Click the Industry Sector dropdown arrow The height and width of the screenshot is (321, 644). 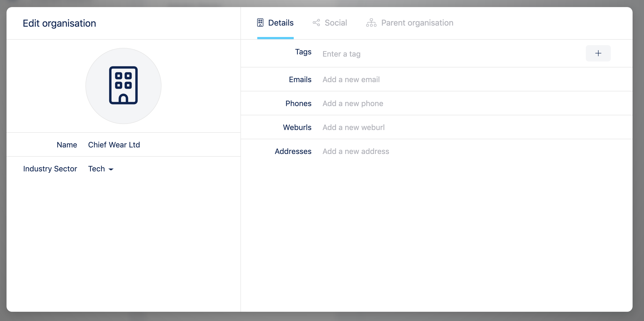111,169
